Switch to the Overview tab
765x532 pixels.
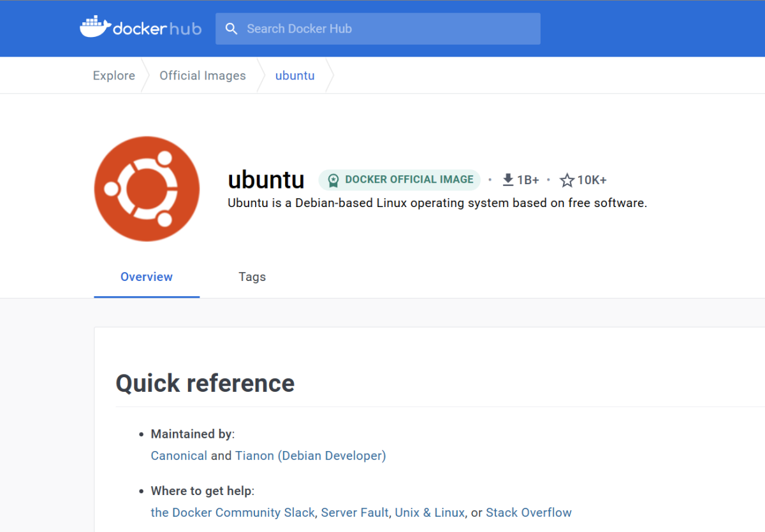147,277
